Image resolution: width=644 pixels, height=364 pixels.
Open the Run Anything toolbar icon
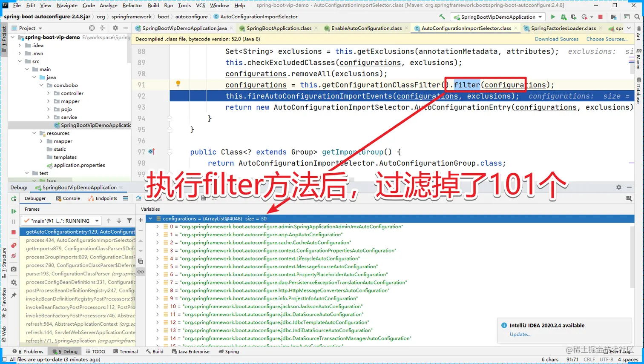pos(627,17)
